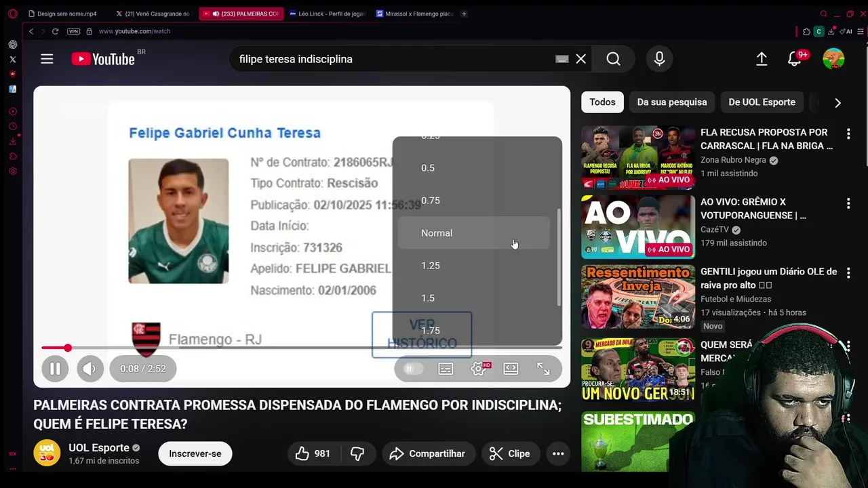Select 0.5 playback speed

[x=473, y=168]
